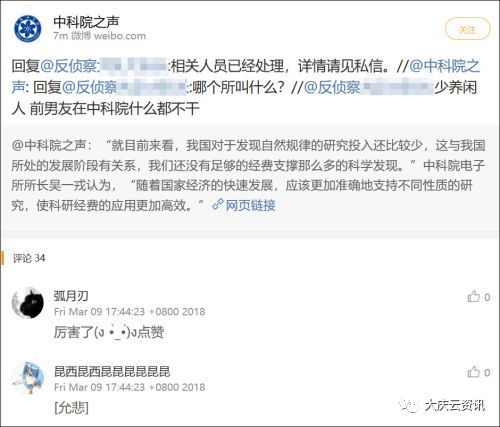Viewport: 500px width, 427px height.
Task: Open the 中科院之声 account name
Action: tap(86, 22)
